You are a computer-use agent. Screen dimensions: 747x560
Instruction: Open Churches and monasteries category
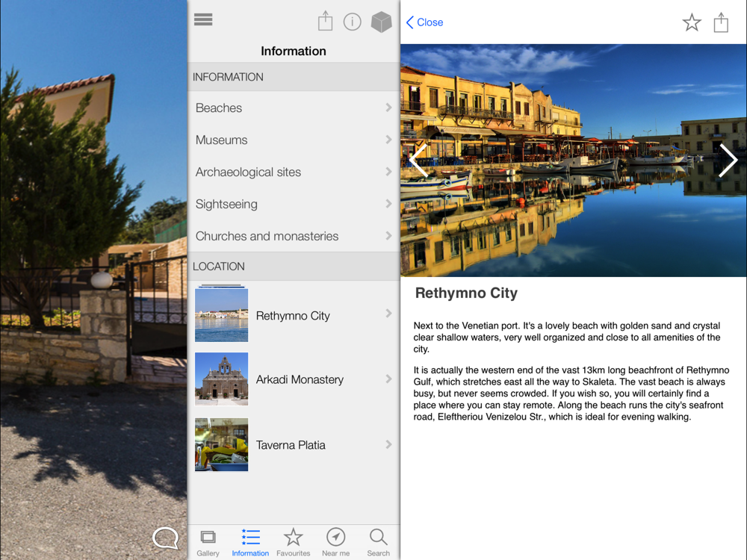point(294,236)
